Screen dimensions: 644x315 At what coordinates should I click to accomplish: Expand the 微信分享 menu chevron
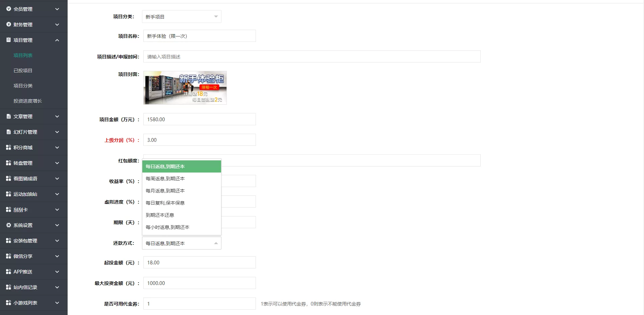(x=57, y=256)
